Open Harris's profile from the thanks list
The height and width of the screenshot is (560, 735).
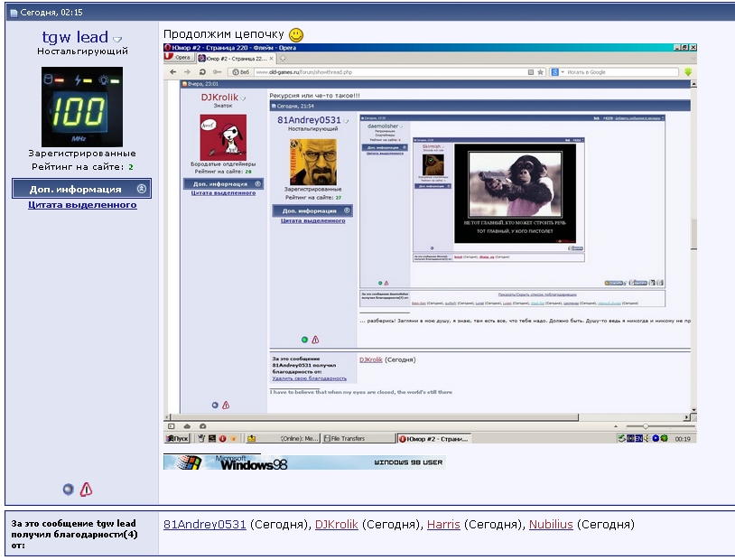[x=443, y=524]
